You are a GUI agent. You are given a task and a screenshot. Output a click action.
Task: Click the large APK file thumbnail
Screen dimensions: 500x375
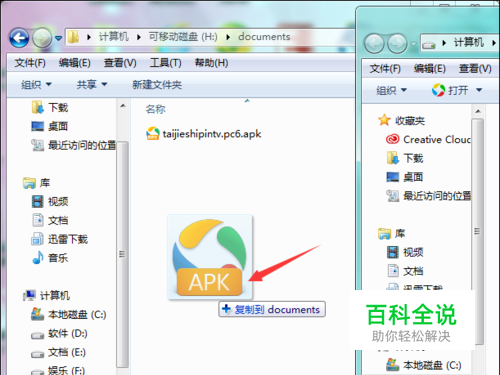click(210, 257)
